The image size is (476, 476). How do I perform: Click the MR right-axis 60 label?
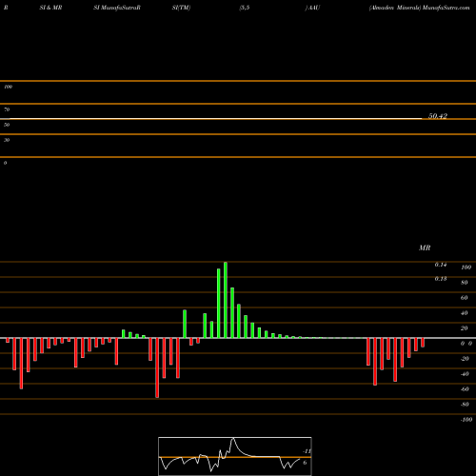pos(465,298)
